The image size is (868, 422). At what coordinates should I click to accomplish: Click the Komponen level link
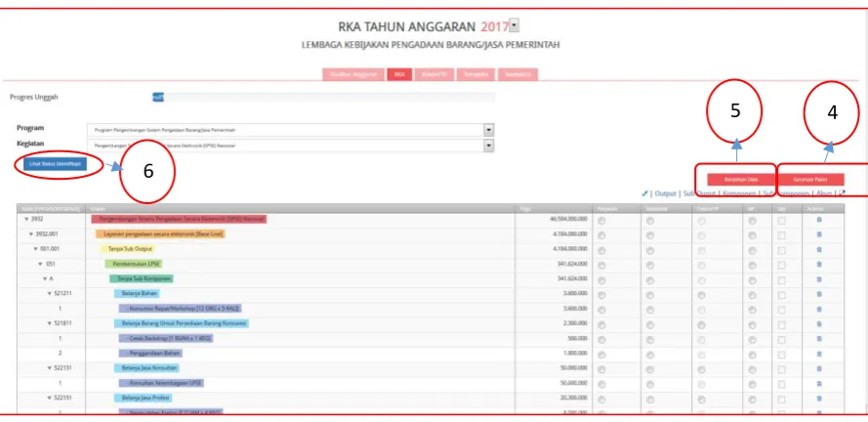pos(739,193)
